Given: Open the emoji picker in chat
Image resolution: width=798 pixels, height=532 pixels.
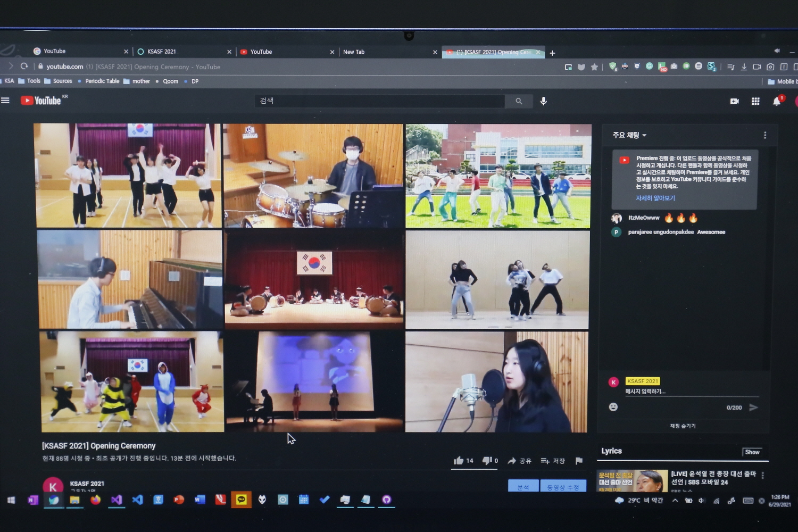Looking at the screenshot, I should click(x=613, y=407).
